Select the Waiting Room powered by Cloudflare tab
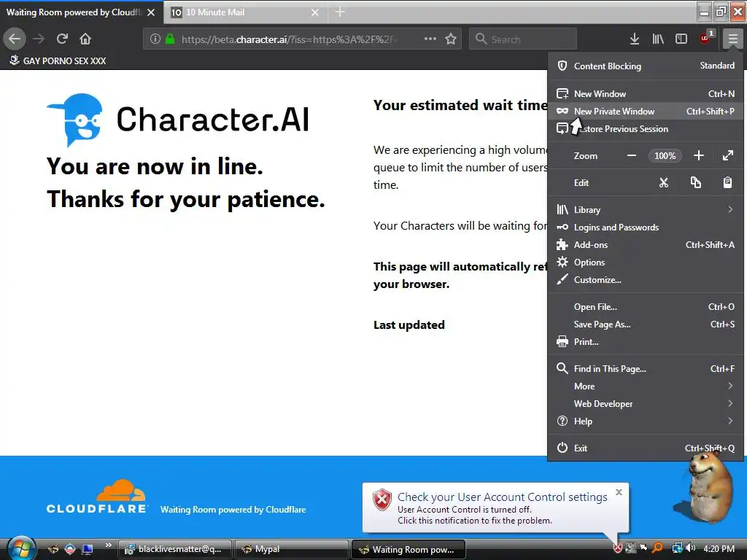 pos(81,12)
